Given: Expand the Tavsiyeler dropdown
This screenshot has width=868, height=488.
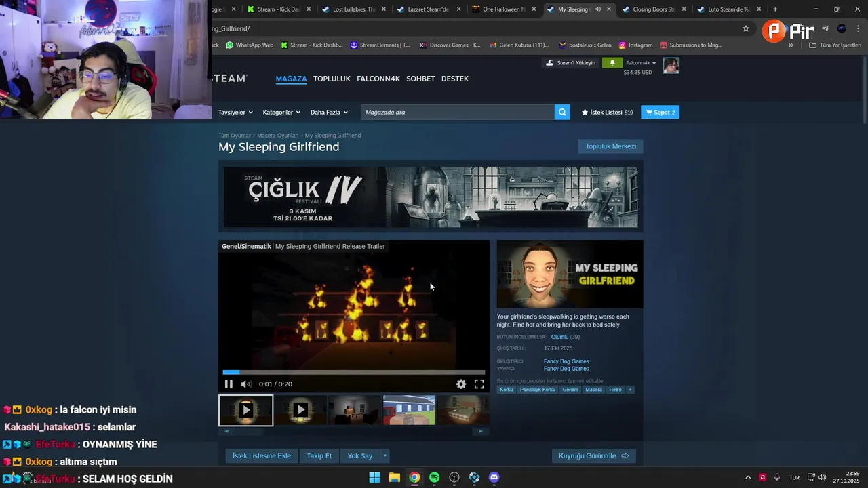Looking at the screenshot, I should 235,113.
